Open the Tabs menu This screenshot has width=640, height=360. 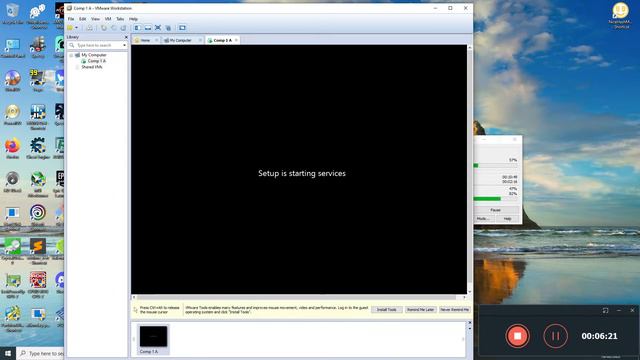[120, 19]
